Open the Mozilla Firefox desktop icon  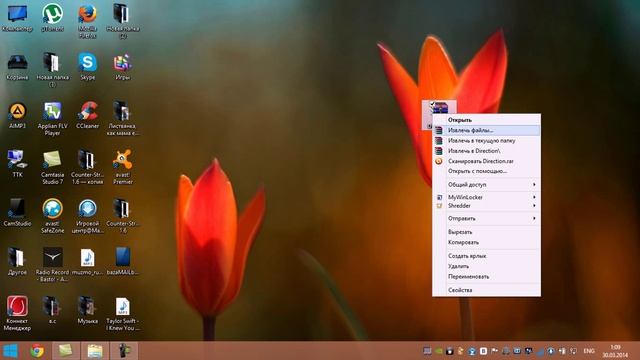[87, 20]
